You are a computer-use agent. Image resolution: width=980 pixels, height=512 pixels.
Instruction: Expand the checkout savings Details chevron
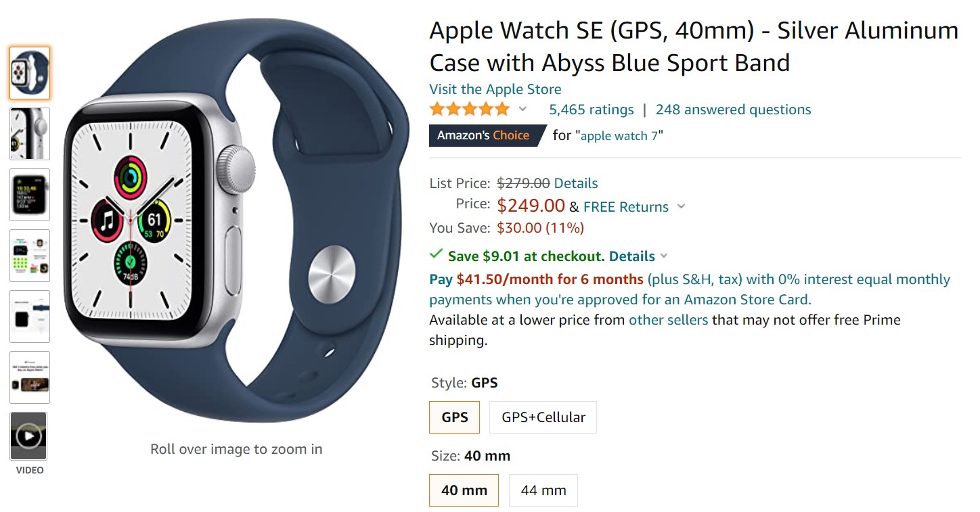click(664, 256)
